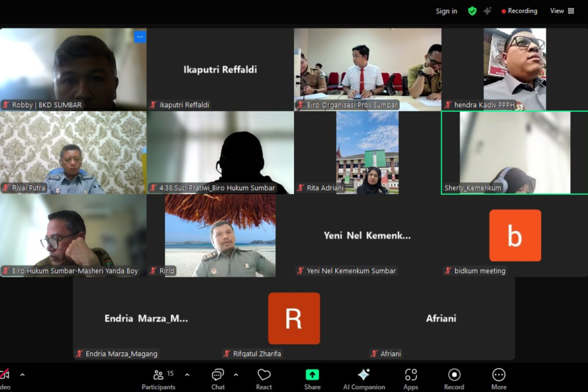The height and width of the screenshot is (392, 588).
Task: Click the sparkle icon beside the shield
Action: pyautogui.click(x=487, y=11)
